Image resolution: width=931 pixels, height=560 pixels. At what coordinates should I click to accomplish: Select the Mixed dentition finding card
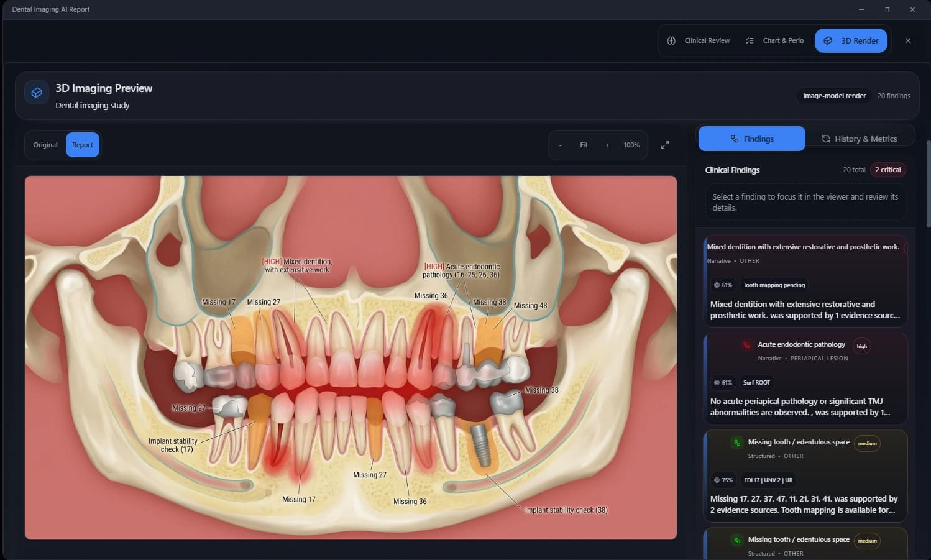[x=805, y=281]
